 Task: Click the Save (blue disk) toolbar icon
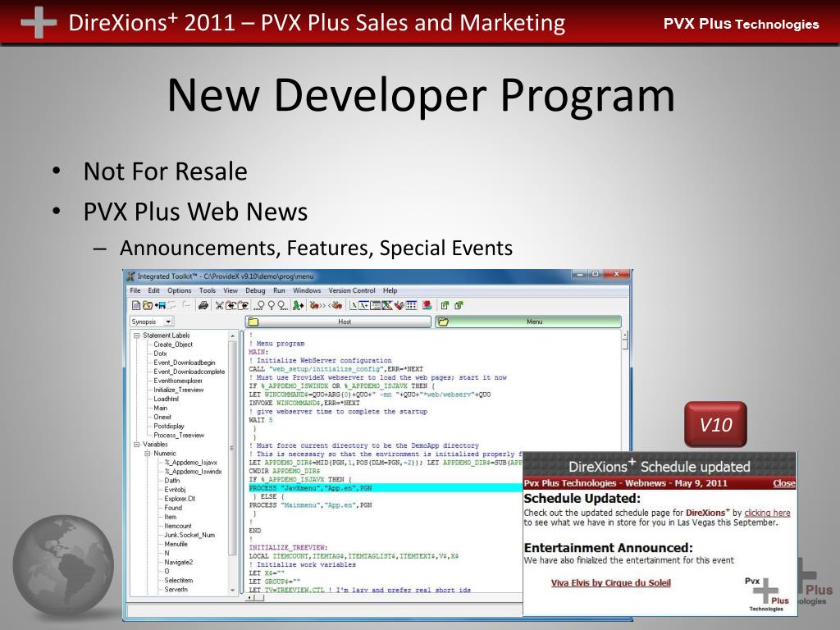coord(160,305)
